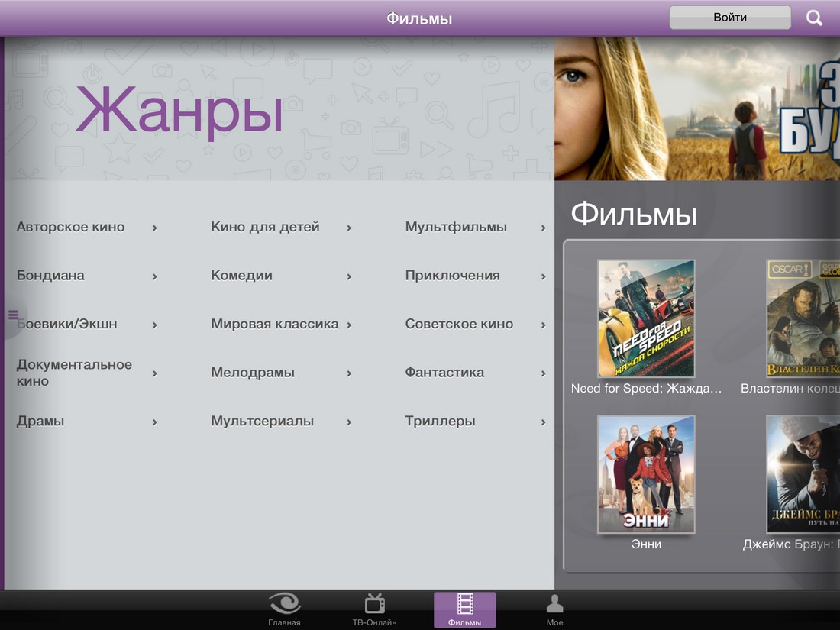Screen dimensions: 840x630
Task: Tap the Фильмы tab label in bottom bar
Action: (464, 622)
